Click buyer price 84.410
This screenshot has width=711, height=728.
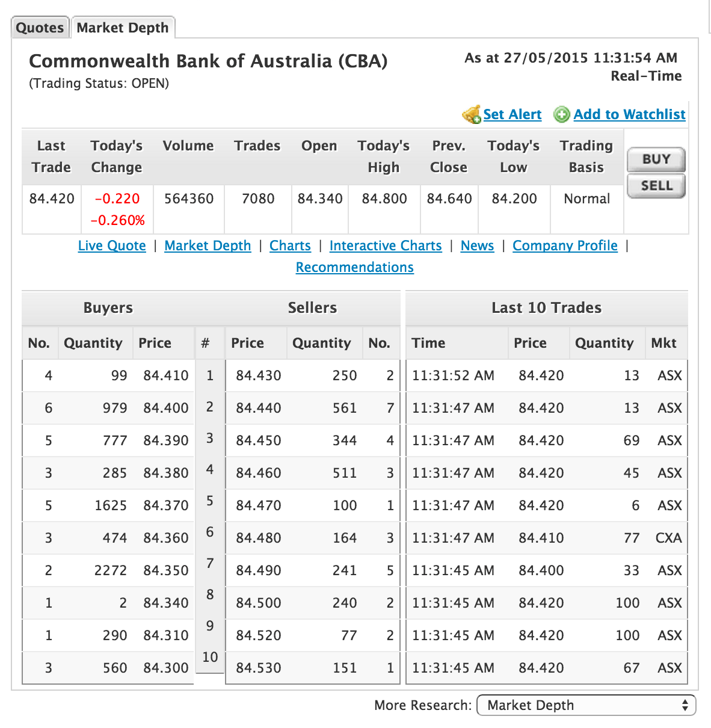pos(166,375)
